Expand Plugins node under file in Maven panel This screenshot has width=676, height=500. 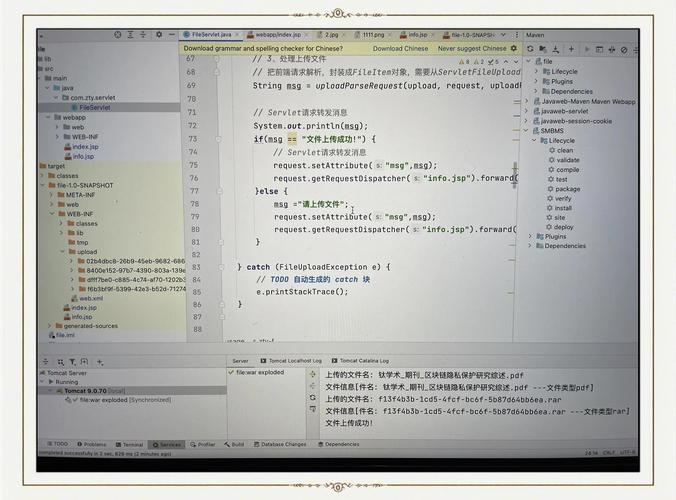click(536, 81)
